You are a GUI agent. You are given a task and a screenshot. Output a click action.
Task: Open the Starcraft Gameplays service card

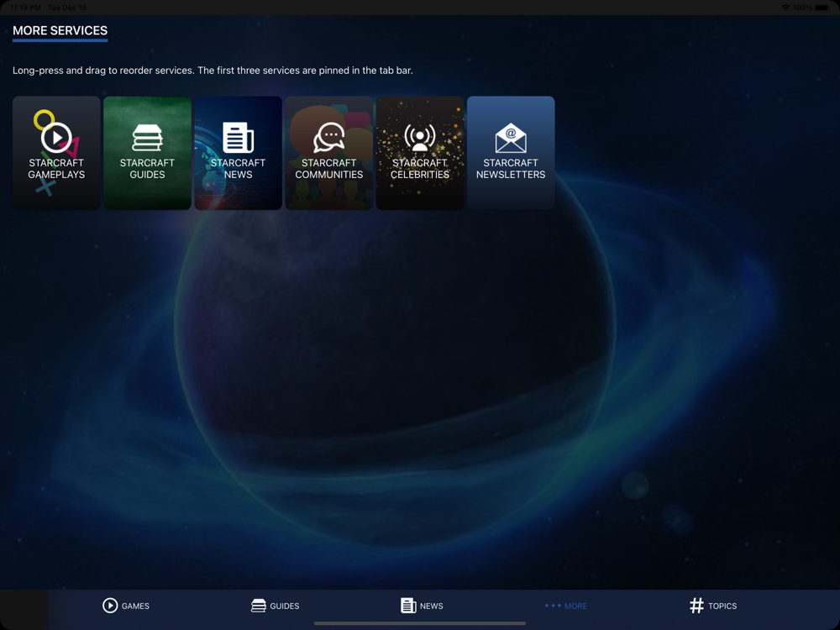pyautogui.click(x=56, y=153)
